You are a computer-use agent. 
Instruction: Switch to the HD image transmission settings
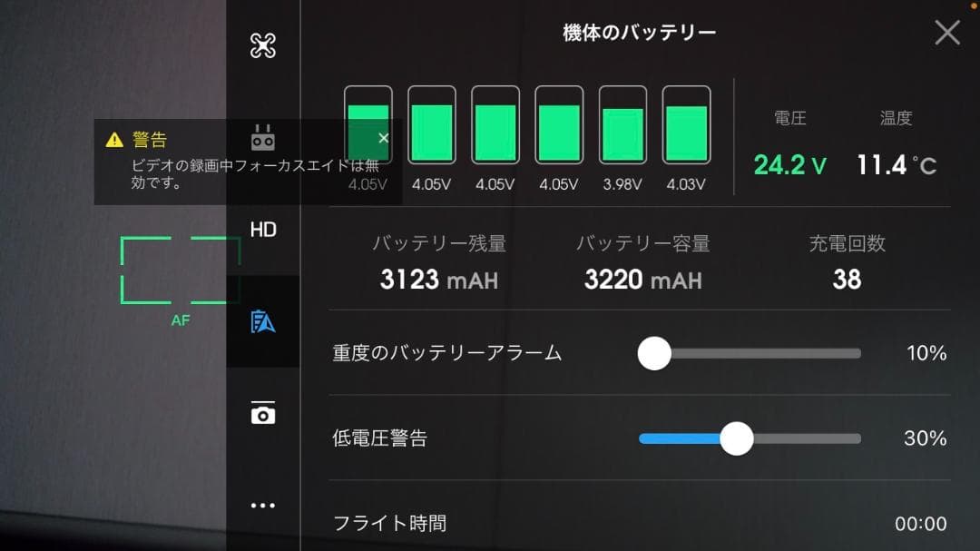tap(262, 230)
